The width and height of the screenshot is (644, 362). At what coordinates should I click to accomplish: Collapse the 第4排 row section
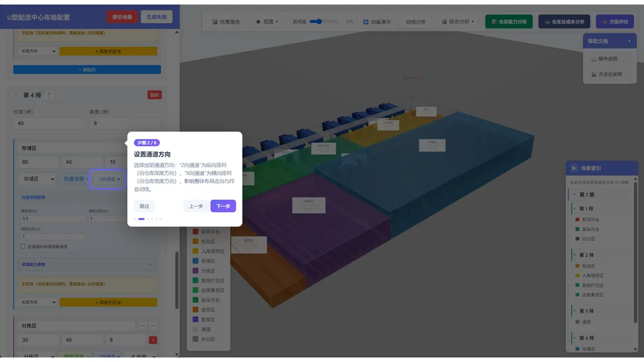(16, 95)
